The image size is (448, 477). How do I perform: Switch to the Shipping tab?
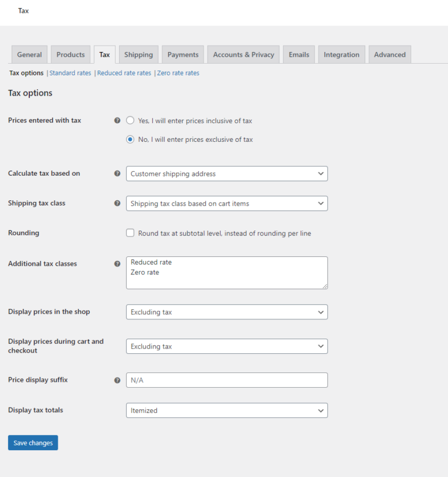tap(138, 54)
